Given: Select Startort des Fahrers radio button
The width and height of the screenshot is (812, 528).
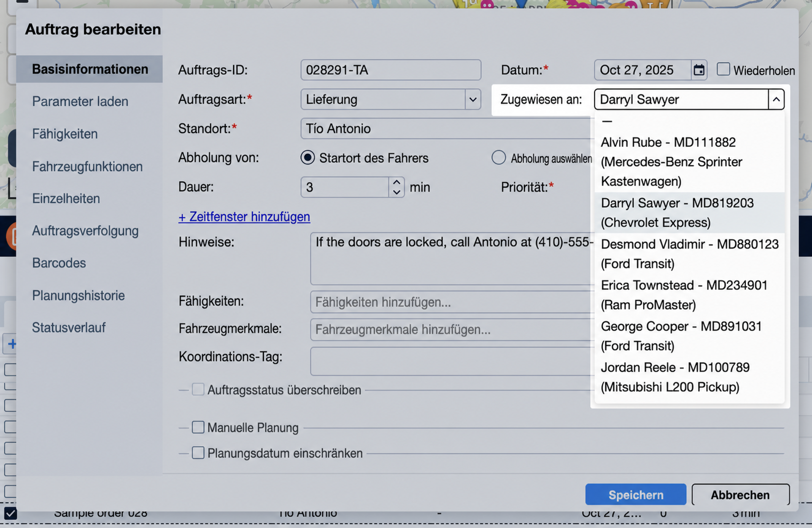Looking at the screenshot, I should tap(308, 157).
